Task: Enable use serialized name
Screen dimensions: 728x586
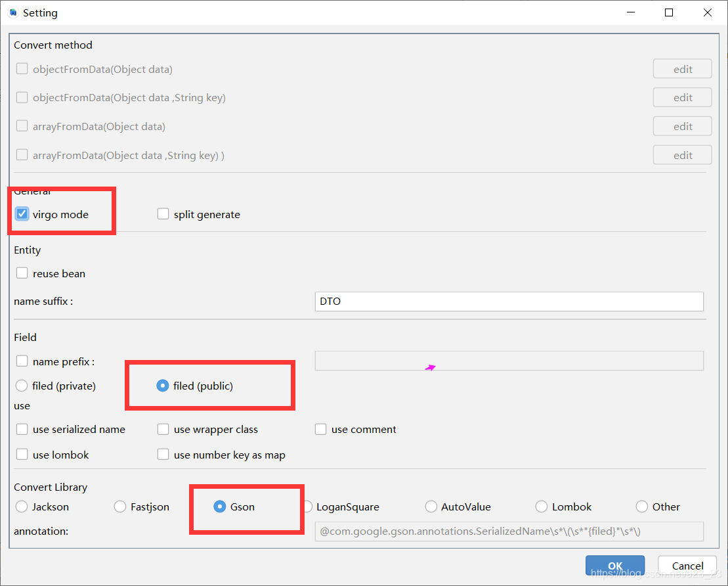Action: [x=22, y=429]
